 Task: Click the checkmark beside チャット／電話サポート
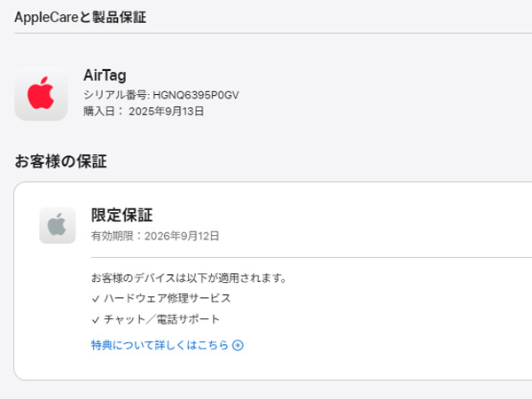tap(96, 319)
